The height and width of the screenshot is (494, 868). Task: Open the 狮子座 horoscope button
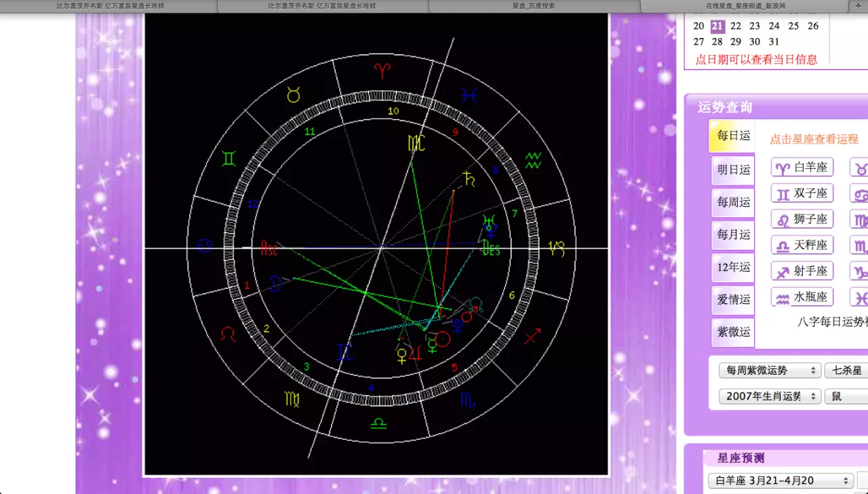[802, 219]
